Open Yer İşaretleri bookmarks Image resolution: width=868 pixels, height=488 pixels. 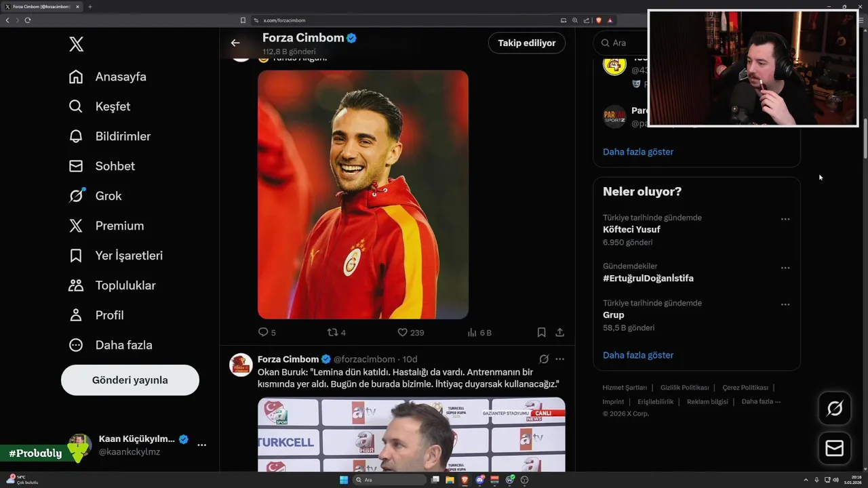[116, 256]
